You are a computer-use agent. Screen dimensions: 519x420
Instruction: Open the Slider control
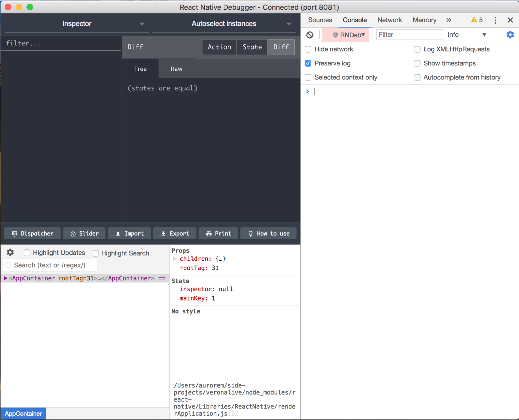click(84, 233)
